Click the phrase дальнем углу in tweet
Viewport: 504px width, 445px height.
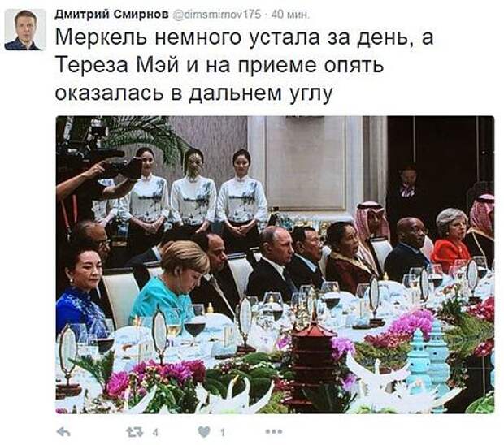[260, 93]
